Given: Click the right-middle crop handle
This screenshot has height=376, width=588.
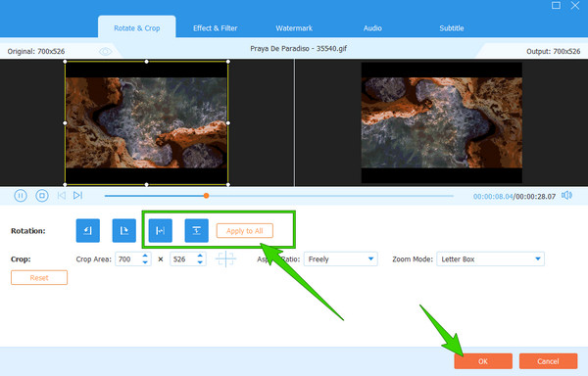Looking at the screenshot, I should (x=228, y=122).
